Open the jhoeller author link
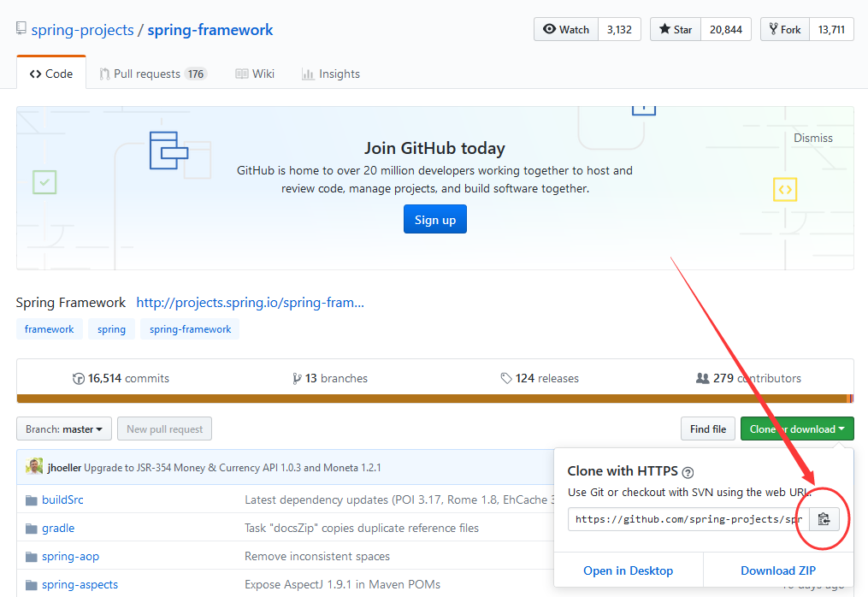Screen dimensions: 868x597 [x=64, y=467]
